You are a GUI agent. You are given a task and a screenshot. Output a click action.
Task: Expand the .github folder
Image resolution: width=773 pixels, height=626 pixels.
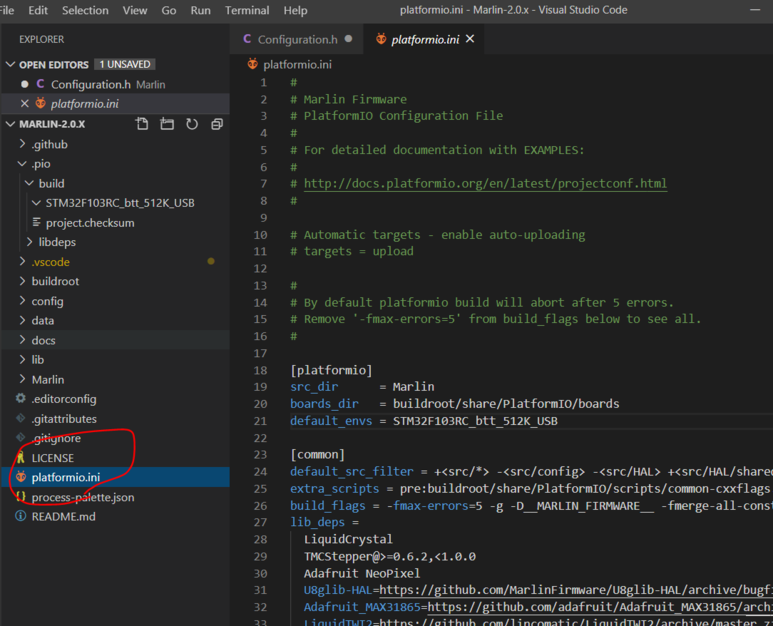tap(22, 144)
